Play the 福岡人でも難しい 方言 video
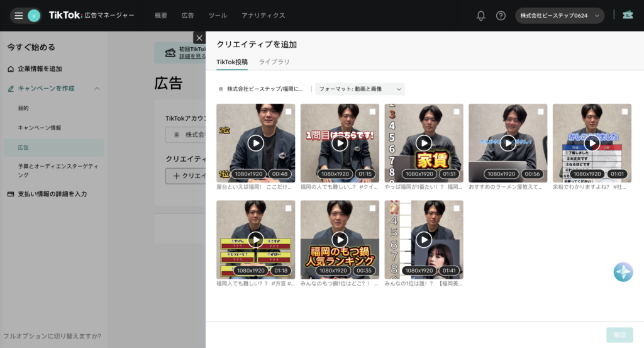Viewport: 644px width, 348px height. (255, 240)
